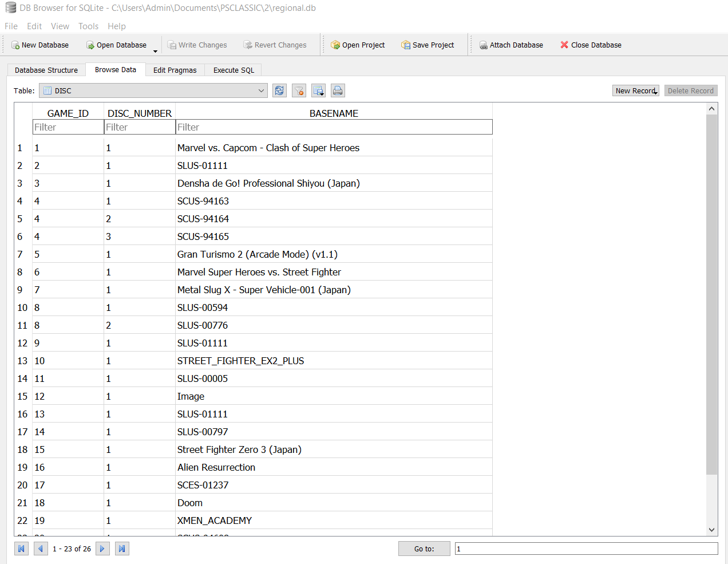Viewport: 728px width, 564px height.
Task: Select the Browse Data tab
Action: click(x=116, y=69)
